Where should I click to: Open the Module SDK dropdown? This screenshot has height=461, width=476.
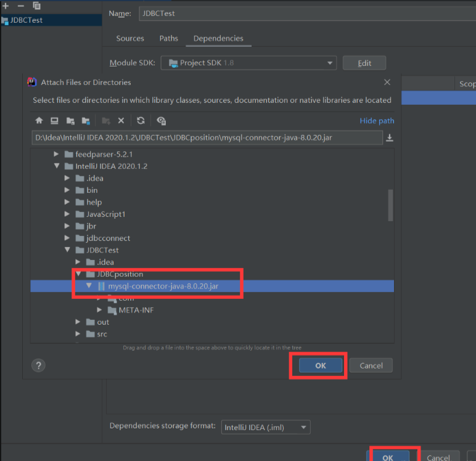[x=248, y=63]
